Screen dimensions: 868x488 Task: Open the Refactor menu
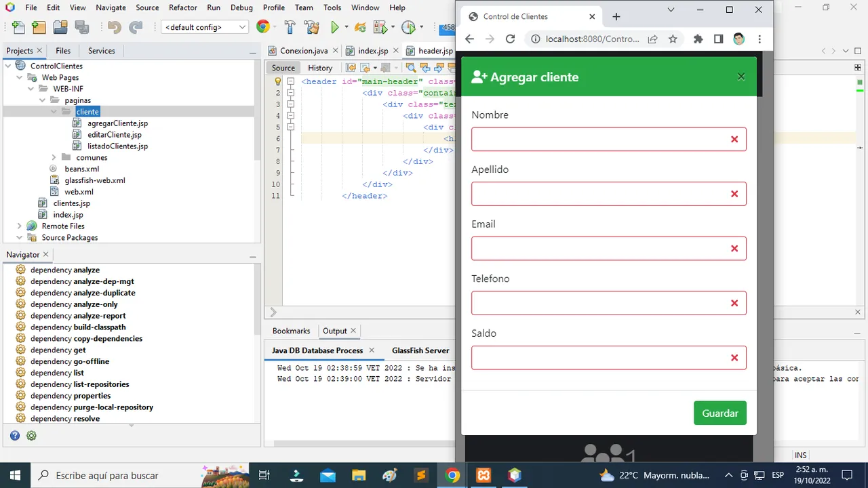[183, 7]
